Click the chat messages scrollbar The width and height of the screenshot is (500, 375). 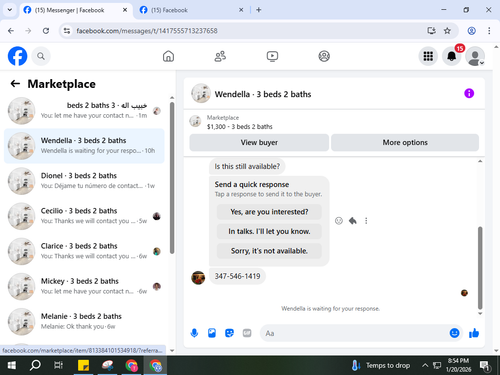pyautogui.click(x=480, y=268)
